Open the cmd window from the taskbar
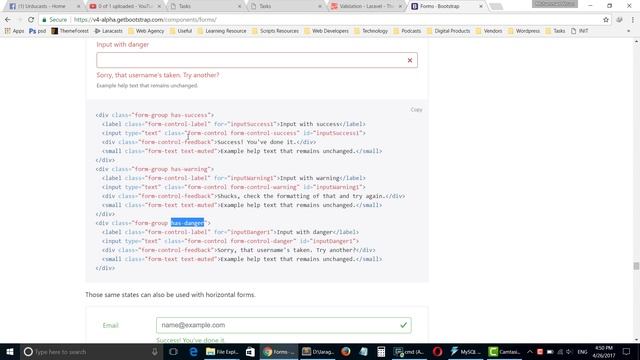This screenshot has width=640, height=360. tap(409, 352)
